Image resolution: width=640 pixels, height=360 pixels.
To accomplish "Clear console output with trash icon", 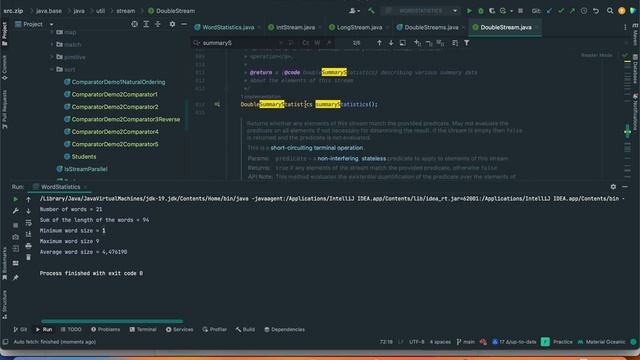I will [x=28, y=257].
